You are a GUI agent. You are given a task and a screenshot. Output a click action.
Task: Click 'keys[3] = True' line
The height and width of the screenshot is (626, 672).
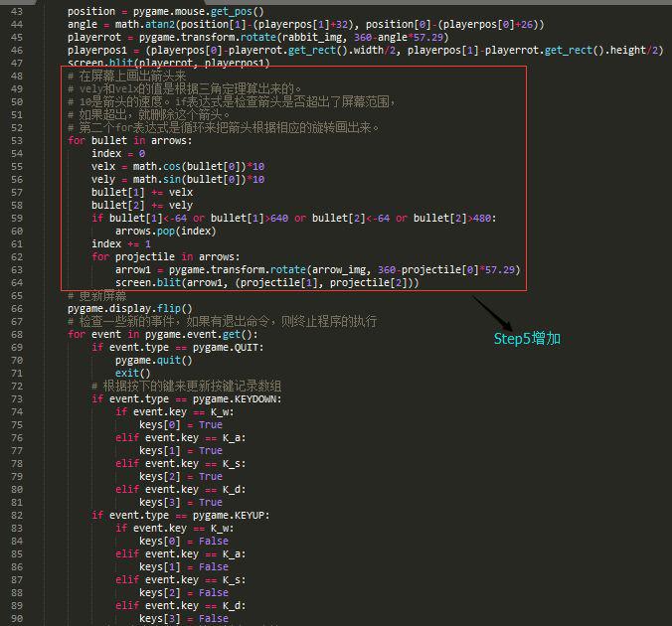[x=181, y=502]
